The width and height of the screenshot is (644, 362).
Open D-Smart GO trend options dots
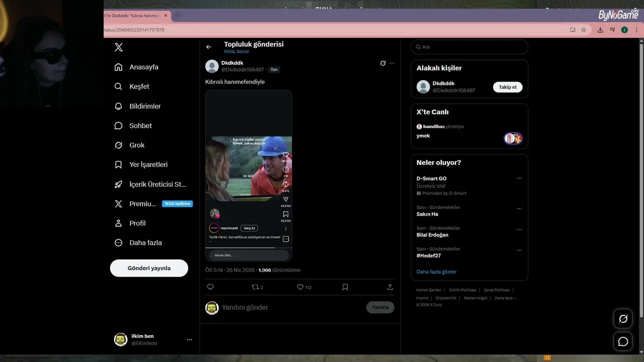[x=519, y=178]
